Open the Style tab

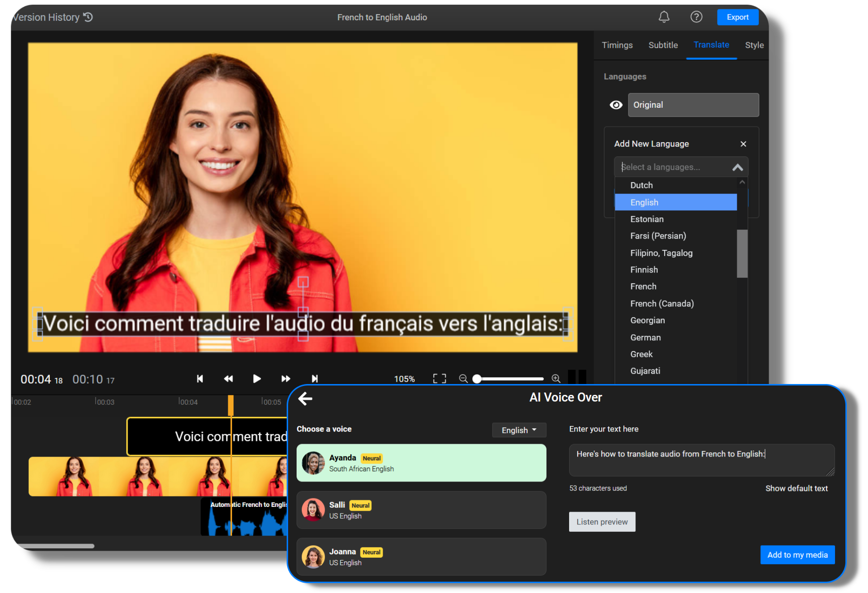(754, 45)
